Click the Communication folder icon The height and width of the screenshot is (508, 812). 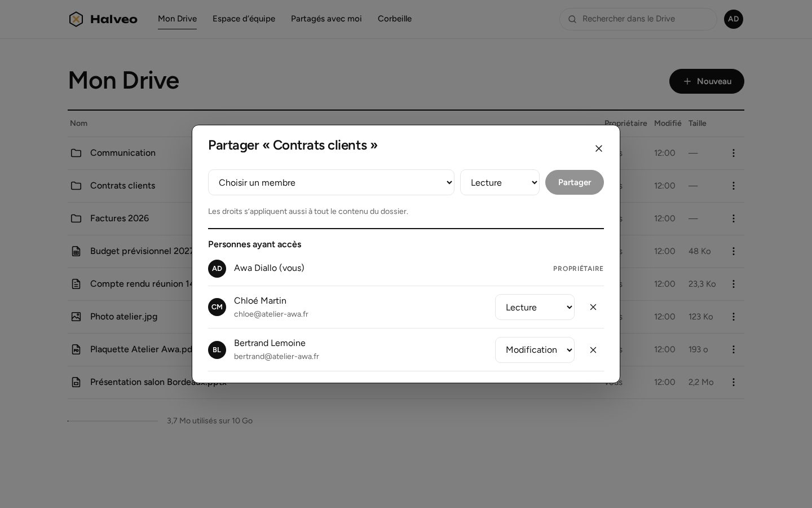click(76, 153)
